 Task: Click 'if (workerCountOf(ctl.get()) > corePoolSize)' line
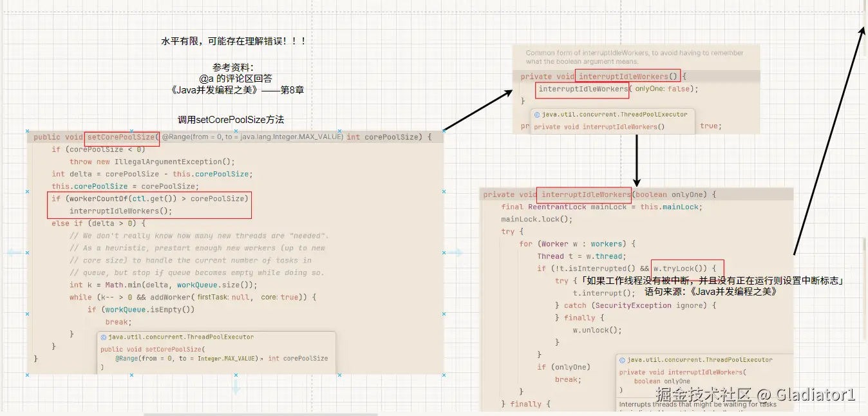[150, 198]
